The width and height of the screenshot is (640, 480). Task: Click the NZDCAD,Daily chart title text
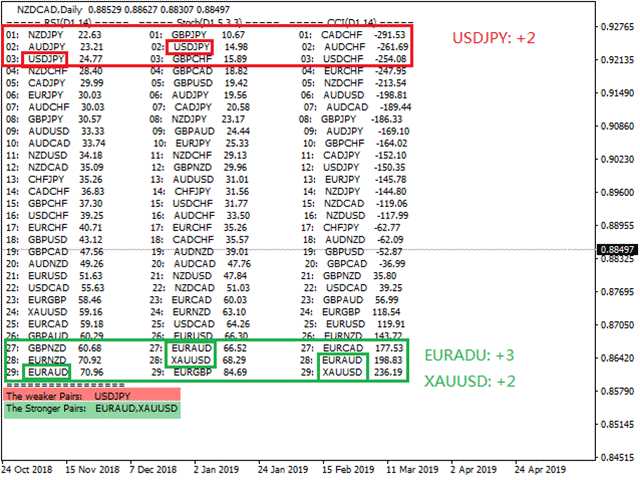pyautogui.click(x=49, y=9)
